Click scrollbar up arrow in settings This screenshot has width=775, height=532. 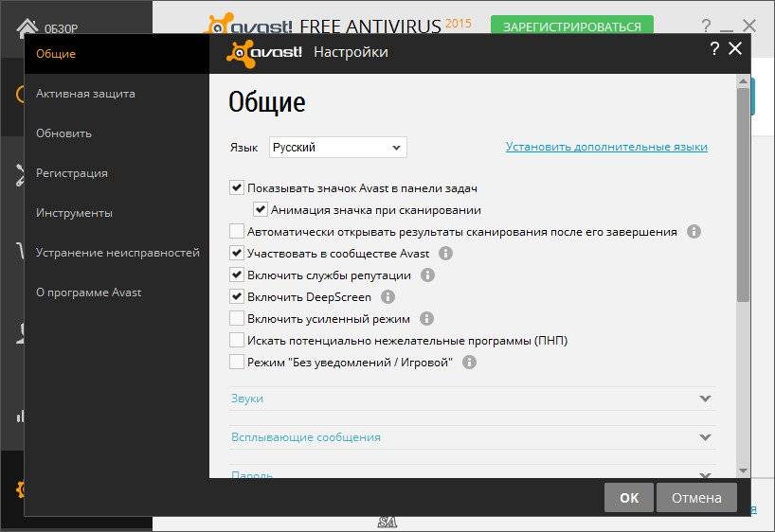[x=743, y=80]
